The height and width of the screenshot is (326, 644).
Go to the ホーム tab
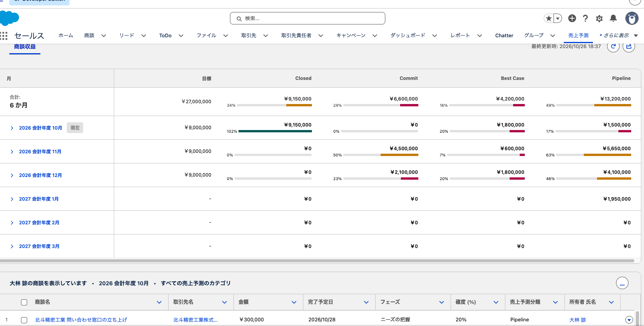coord(66,35)
